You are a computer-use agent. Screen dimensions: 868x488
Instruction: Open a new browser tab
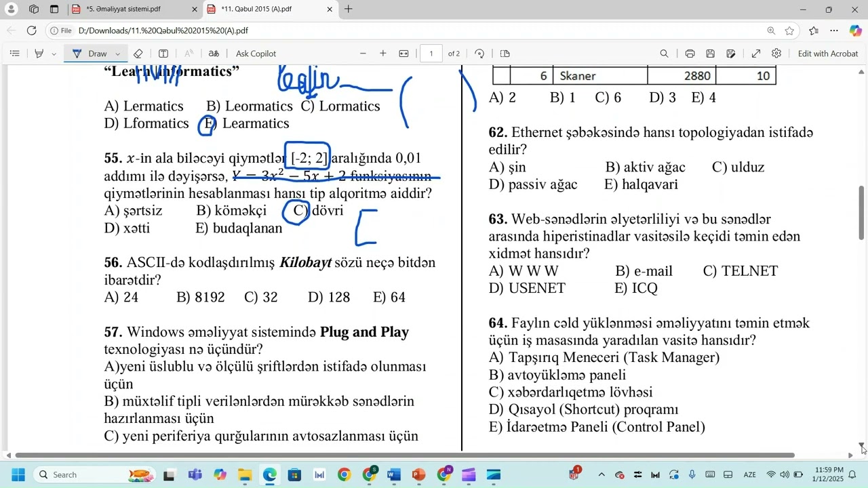coord(349,9)
